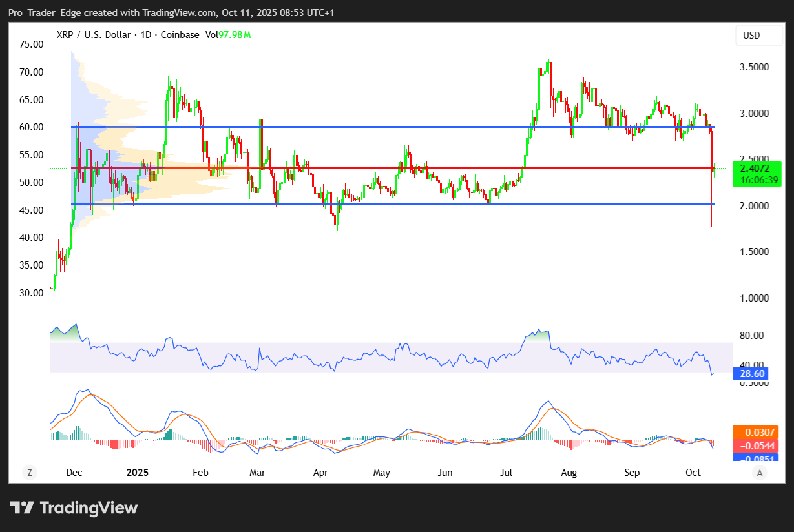Click the 2025 label on time axis
The image size is (794, 532).
pos(138,473)
